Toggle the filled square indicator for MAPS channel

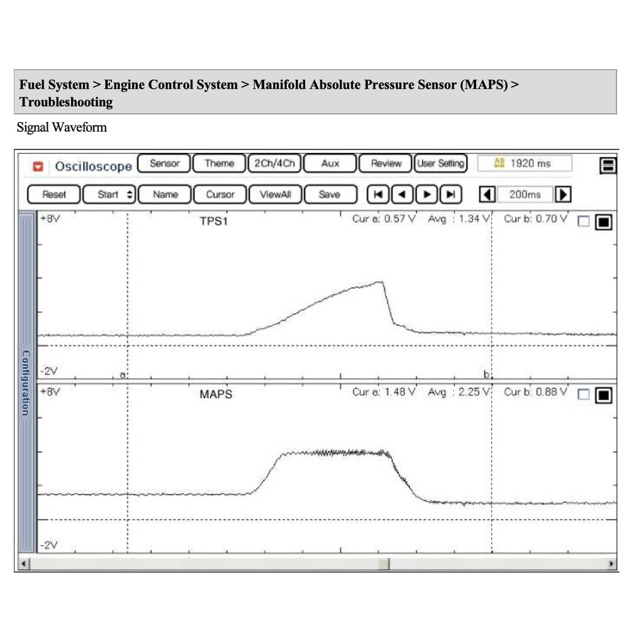pyautogui.click(x=603, y=395)
